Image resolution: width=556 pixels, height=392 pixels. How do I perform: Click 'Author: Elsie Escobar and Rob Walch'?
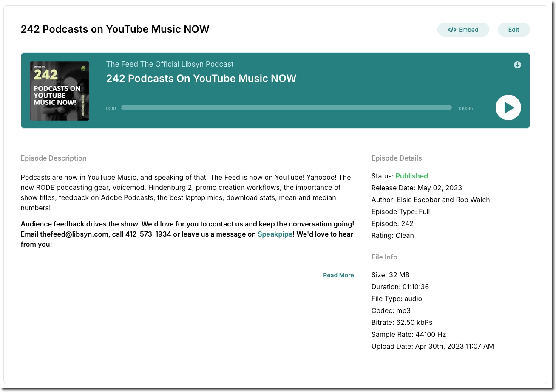coord(431,200)
